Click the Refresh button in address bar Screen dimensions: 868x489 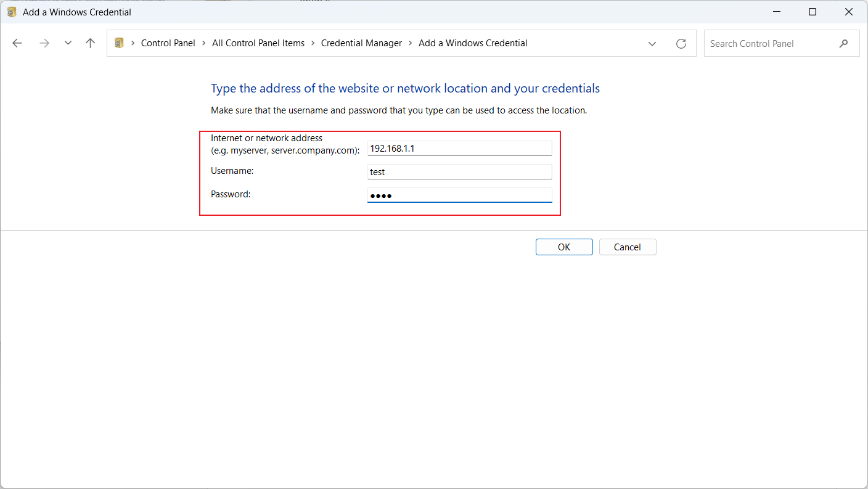[681, 43]
